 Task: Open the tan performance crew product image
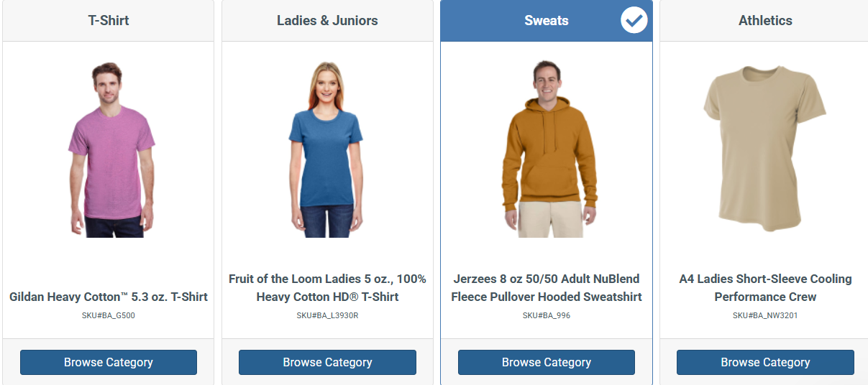pos(764,149)
